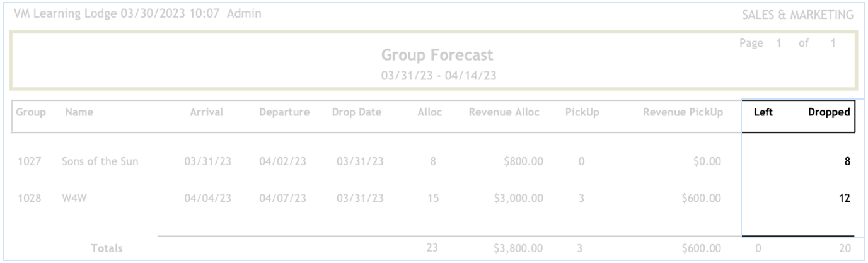The width and height of the screenshot is (868, 263).
Task: Click the Group Forecast report title
Action: pyautogui.click(x=433, y=55)
